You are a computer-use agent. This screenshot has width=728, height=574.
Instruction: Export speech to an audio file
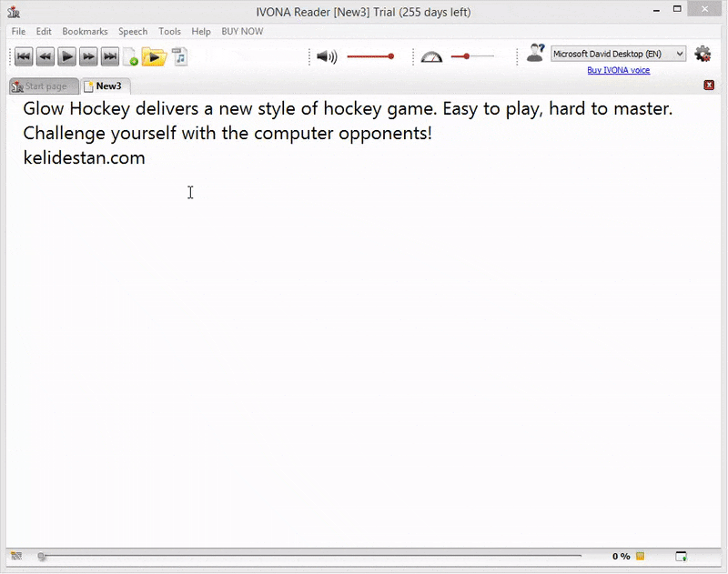pos(179,56)
